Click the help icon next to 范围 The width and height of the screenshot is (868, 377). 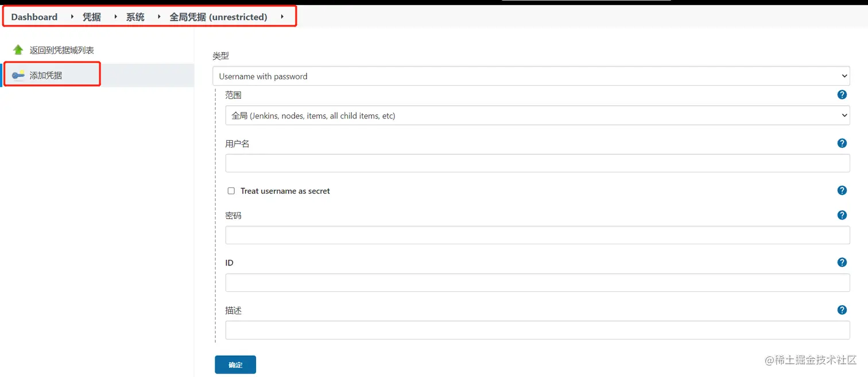842,94
